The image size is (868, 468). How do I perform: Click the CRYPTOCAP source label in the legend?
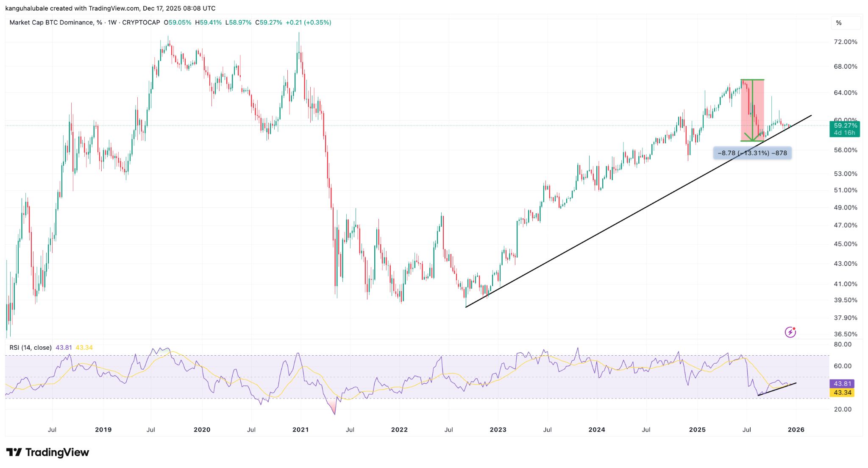(141, 22)
